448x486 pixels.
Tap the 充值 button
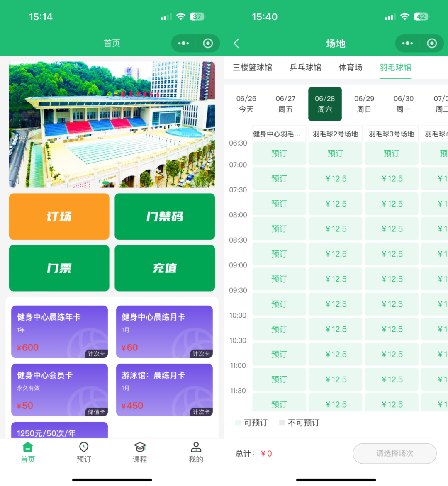pyautogui.click(x=165, y=268)
